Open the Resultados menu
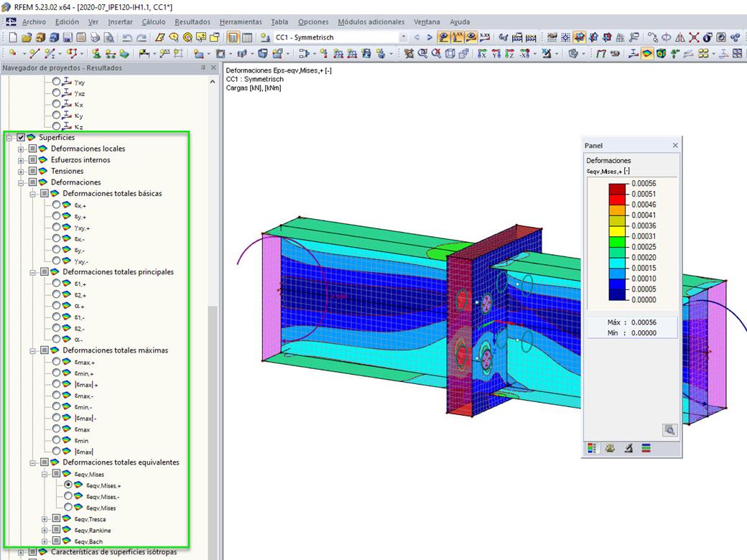 pos(192,22)
